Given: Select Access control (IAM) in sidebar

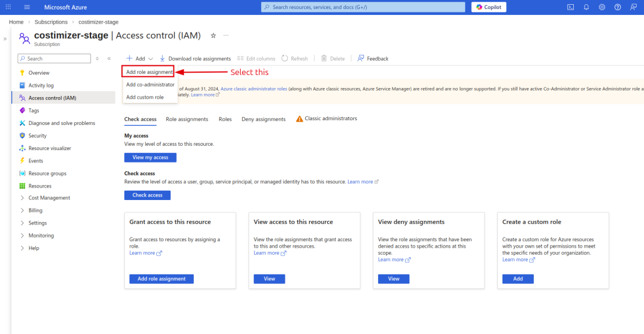Looking at the screenshot, I should [x=63, y=98].
